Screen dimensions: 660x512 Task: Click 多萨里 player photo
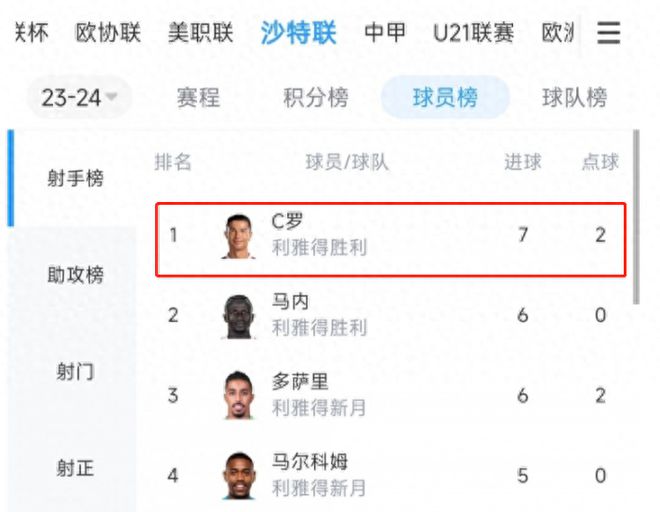[239, 395]
